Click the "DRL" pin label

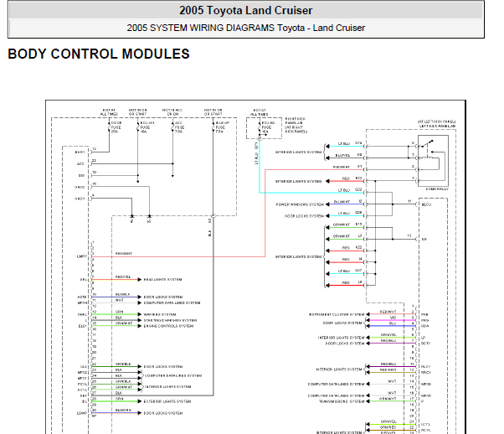click(83, 280)
